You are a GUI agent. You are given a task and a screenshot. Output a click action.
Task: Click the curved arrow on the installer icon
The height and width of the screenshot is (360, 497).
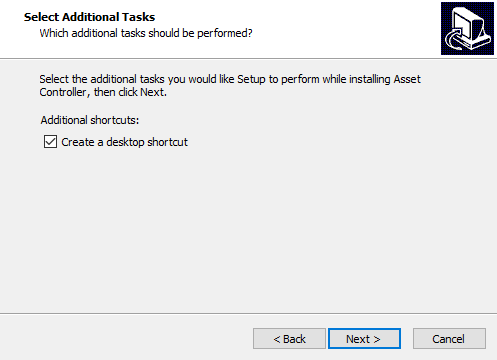(454, 39)
